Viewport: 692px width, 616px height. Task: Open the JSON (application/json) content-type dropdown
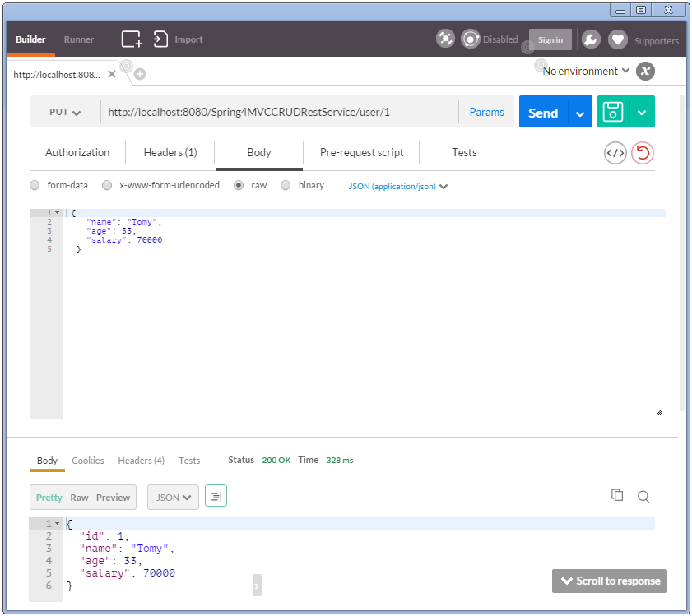(397, 187)
